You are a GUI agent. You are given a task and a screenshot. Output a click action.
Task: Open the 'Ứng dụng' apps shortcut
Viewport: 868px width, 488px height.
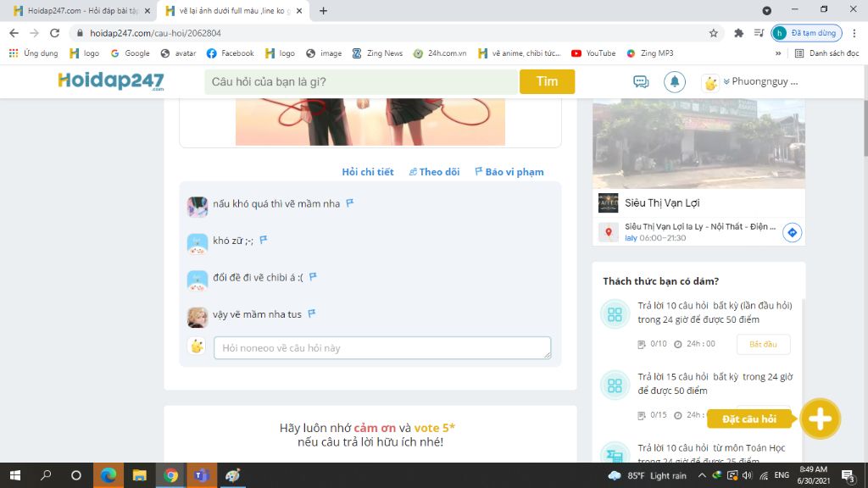pyautogui.click(x=33, y=53)
